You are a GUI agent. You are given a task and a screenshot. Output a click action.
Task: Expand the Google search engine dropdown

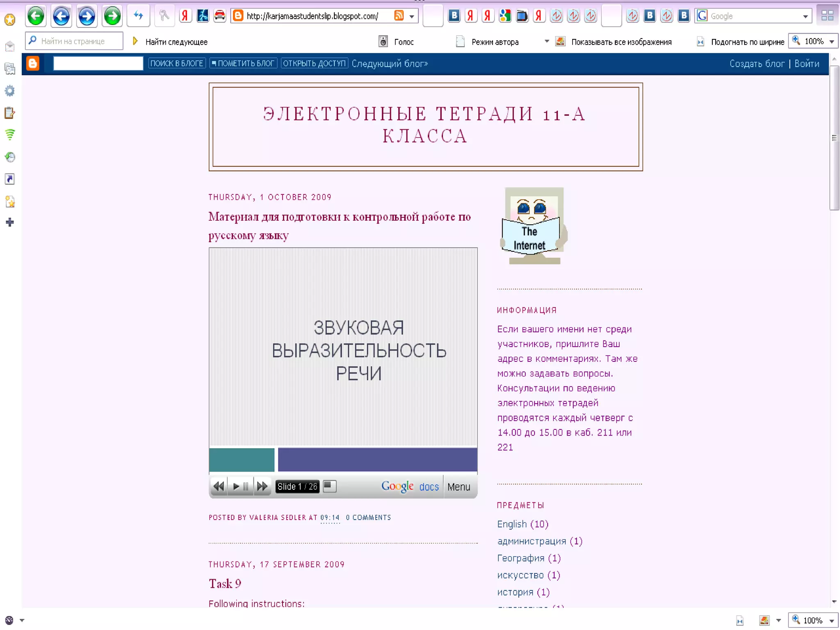pos(805,16)
